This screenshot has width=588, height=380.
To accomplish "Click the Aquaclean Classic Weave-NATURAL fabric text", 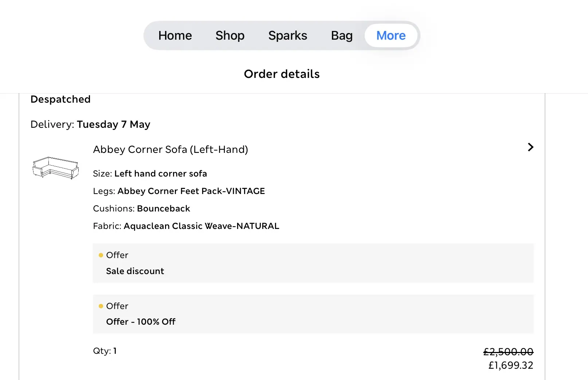I will point(201,226).
